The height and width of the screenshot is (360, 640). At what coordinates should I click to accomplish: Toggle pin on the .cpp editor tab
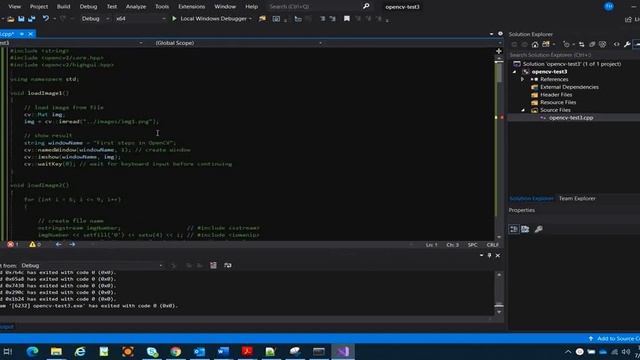(x=22, y=34)
